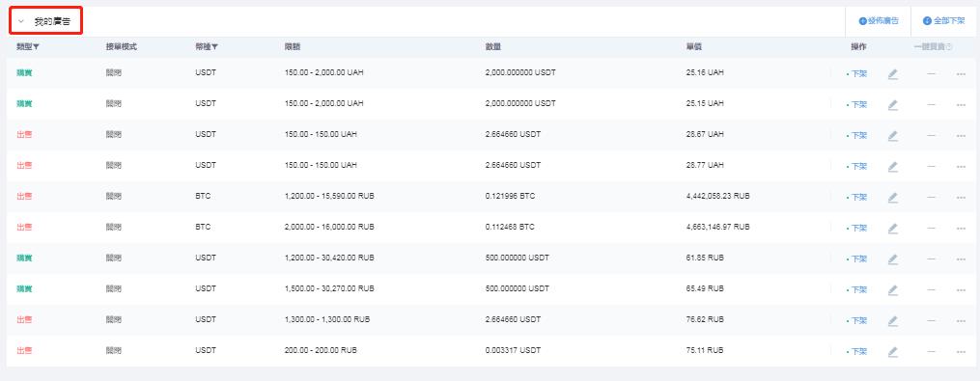This screenshot has width=980, height=381.
Task: Select the 1,300.00 - 1,300.00 RUB limit cell
Action: 327,320
